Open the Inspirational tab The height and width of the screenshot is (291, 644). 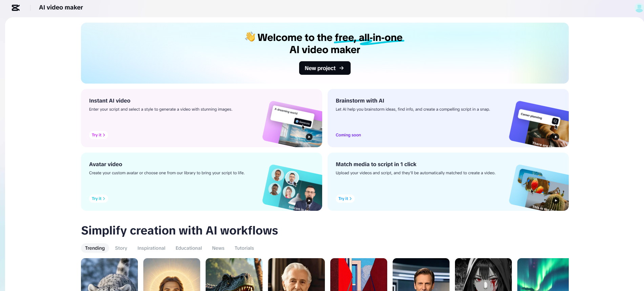pos(151,248)
